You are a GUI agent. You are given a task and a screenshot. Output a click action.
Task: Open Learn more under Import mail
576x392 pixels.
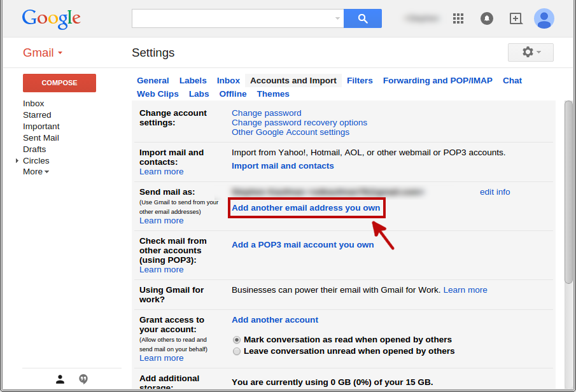161,172
